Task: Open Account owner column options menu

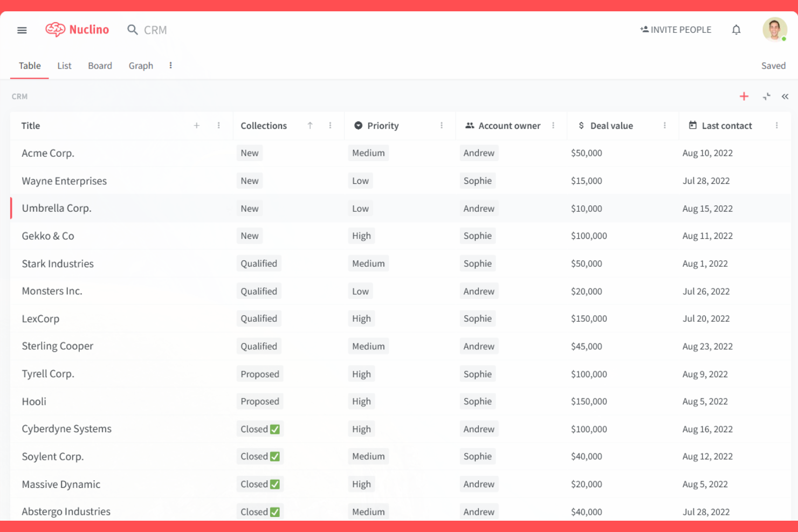Action: coord(553,126)
